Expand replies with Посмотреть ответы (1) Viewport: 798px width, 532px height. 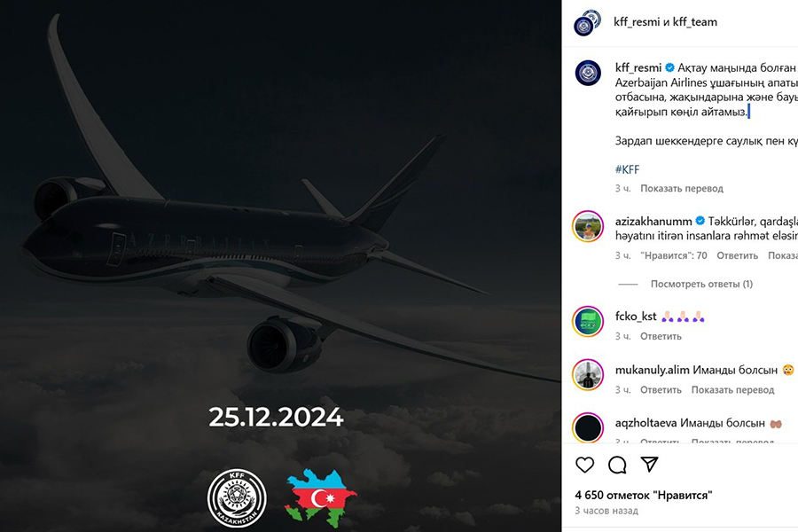(701, 284)
